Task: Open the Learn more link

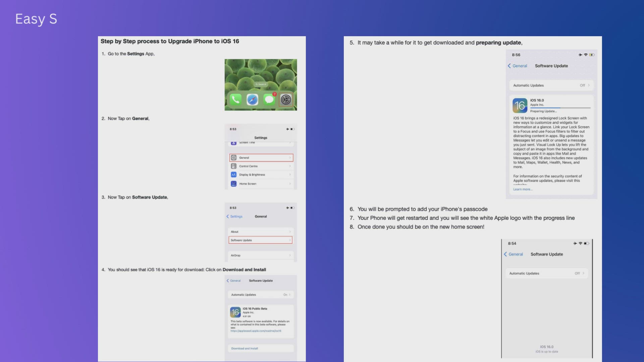Action: click(523, 189)
